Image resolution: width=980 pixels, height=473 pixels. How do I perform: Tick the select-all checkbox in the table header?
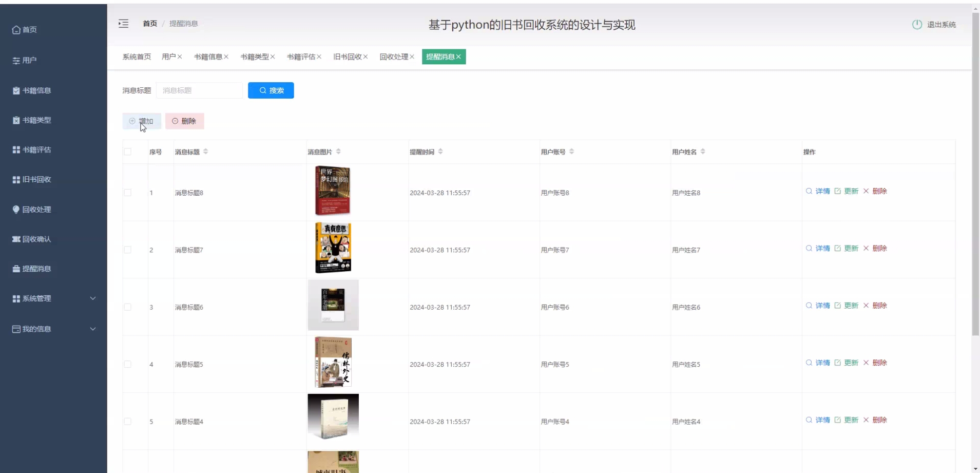[x=128, y=152]
